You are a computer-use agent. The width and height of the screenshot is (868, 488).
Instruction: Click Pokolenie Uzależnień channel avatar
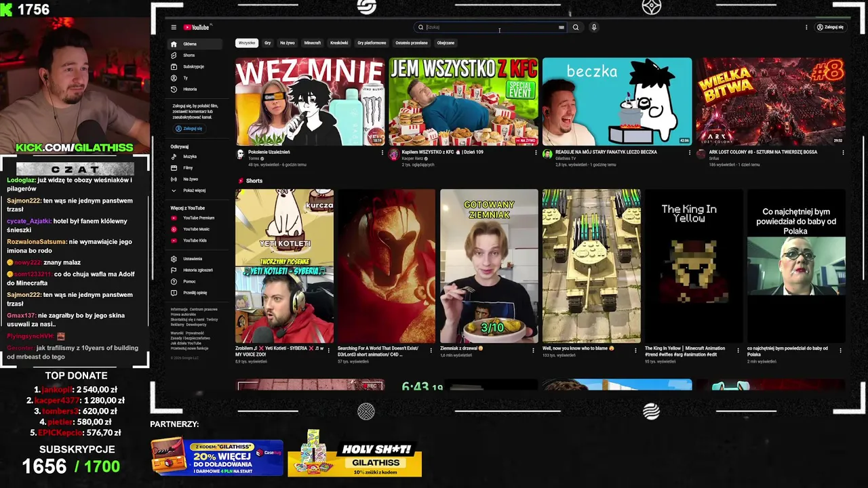pos(240,155)
